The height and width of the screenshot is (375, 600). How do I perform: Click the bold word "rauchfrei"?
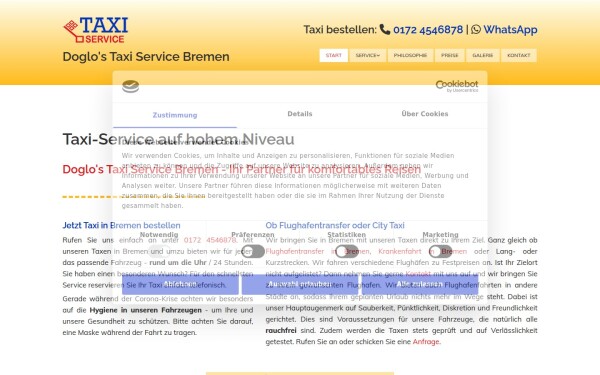tap(281, 331)
